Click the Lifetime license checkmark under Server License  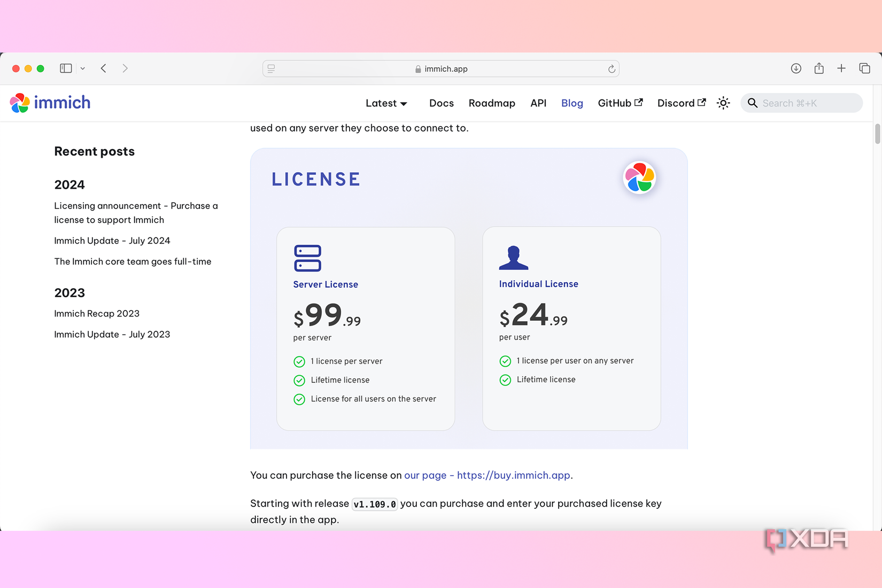click(x=299, y=381)
